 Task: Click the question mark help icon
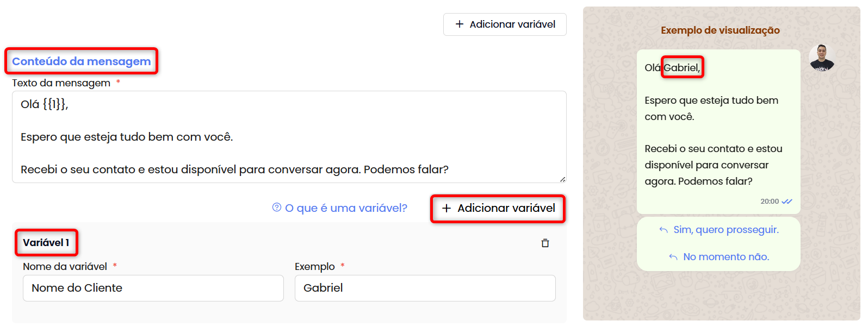(x=276, y=207)
